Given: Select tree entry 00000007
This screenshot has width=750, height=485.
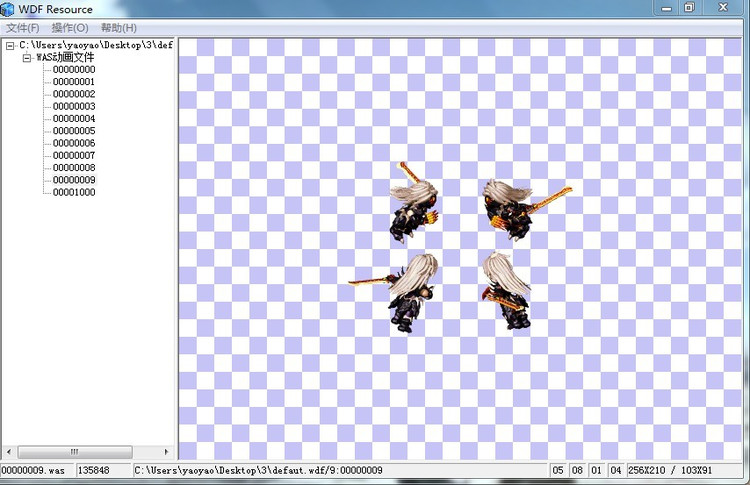Looking at the screenshot, I should tap(74, 156).
